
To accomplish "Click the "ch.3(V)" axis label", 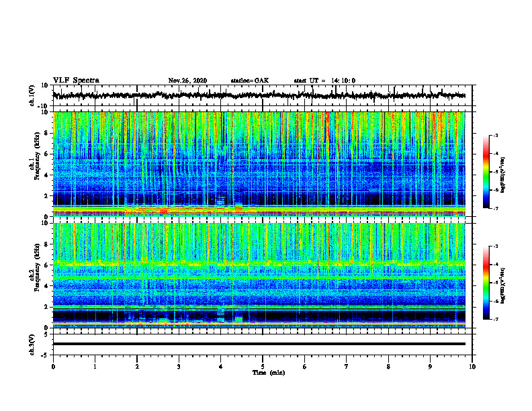I will click(x=32, y=345).
